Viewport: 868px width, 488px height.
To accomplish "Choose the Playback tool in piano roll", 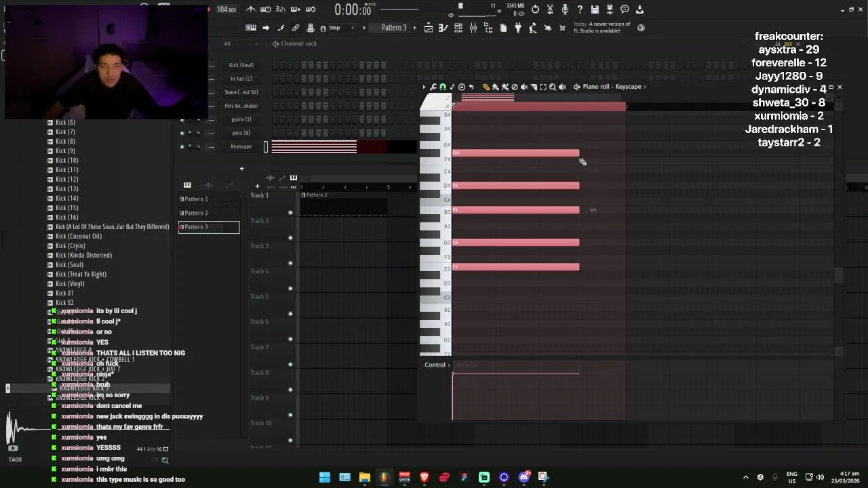I will (x=562, y=87).
